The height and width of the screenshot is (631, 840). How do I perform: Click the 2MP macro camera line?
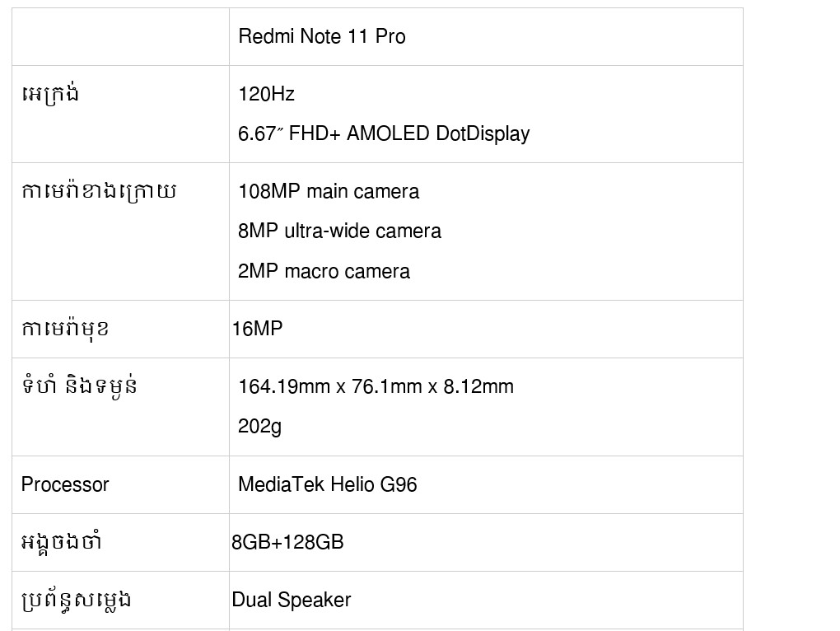(x=324, y=271)
